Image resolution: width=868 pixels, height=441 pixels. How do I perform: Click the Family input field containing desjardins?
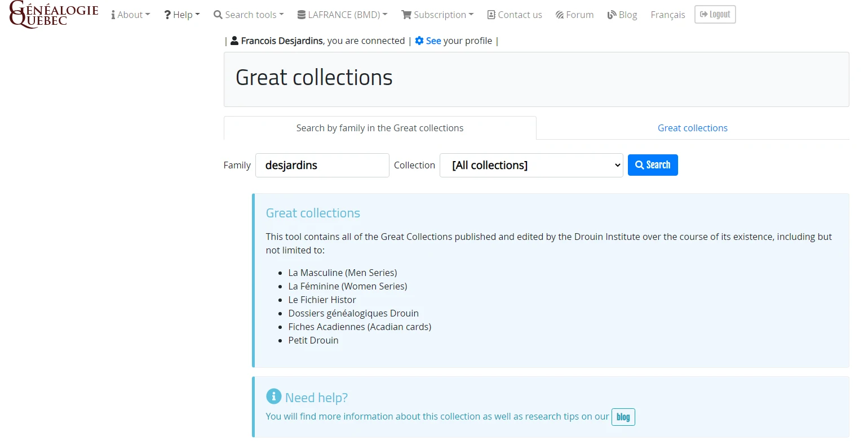[322, 165]
